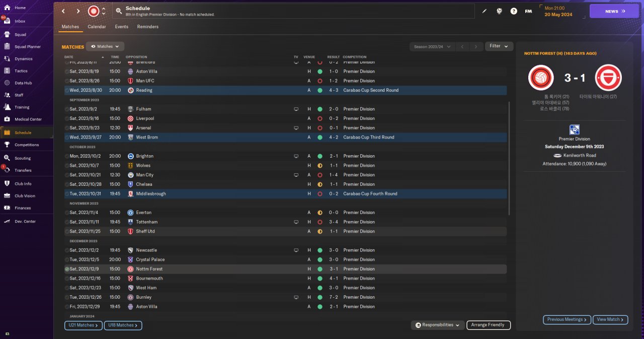Image resolution: width=644 pixels, height=339 pixels.
Task: Click the search magnifier icon
Action: pos(118,11)
